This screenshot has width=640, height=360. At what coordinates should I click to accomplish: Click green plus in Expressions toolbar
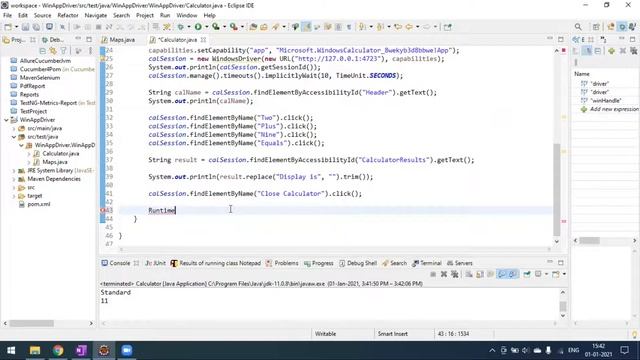[611, 51]
